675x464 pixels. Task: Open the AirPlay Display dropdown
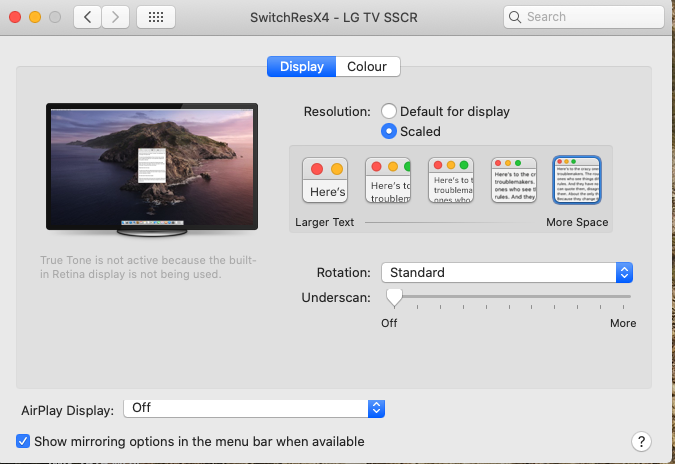(x=254, y=408)
